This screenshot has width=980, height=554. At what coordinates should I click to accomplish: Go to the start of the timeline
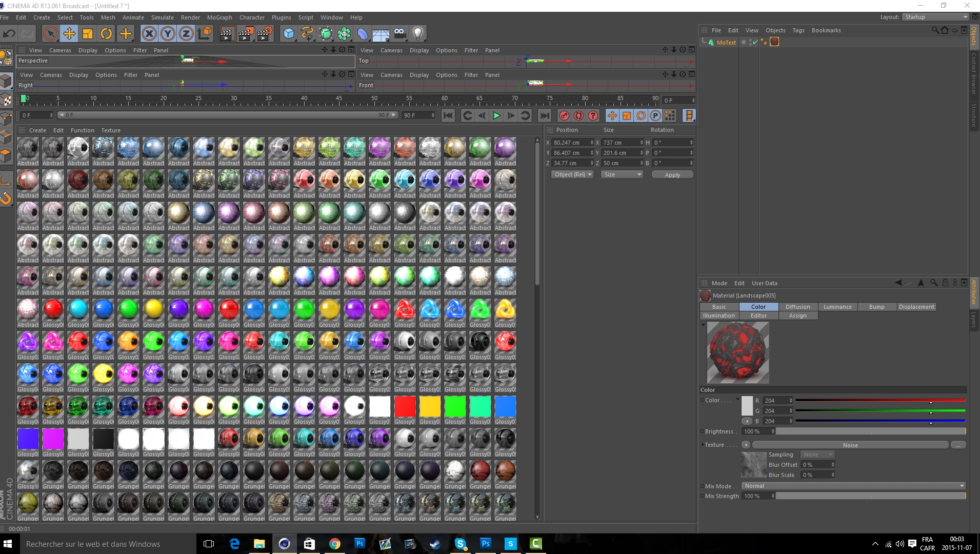tap(448, 115)
